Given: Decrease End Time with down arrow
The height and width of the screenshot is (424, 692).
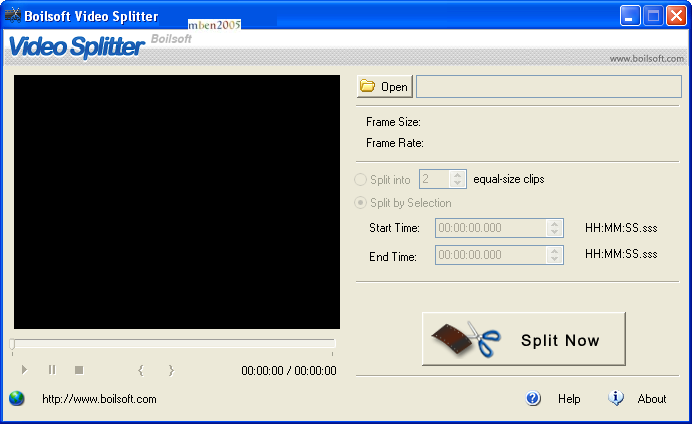Looking at the screenshot, I should click(555, 259).
